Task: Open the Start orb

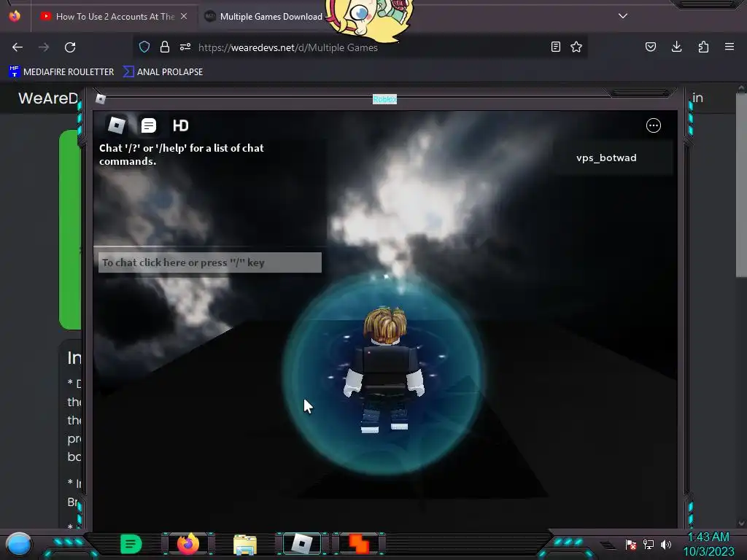Action: (x=19, y=544)
